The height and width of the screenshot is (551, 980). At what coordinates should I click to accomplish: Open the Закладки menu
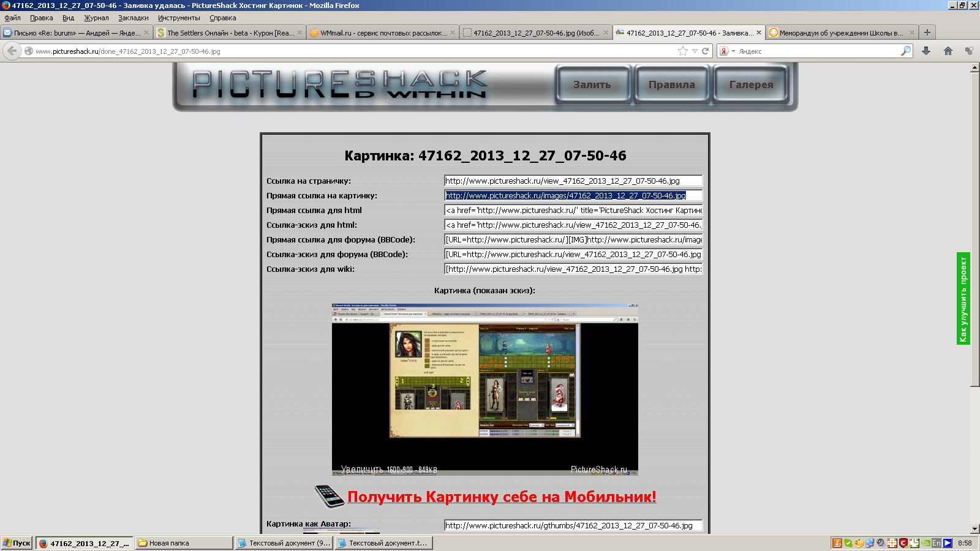point(134,18)
